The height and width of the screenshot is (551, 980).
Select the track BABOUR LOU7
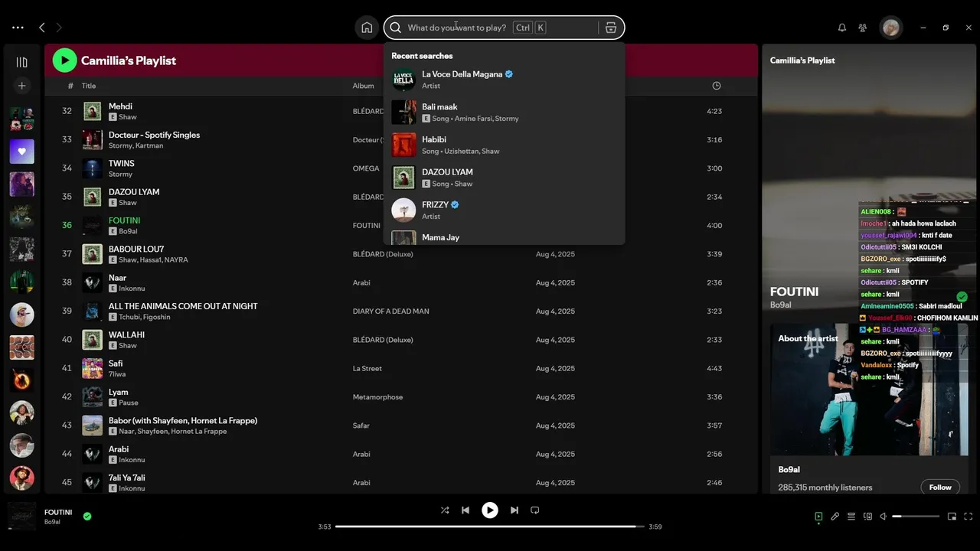pyautogui.click(x=136, y=249)
